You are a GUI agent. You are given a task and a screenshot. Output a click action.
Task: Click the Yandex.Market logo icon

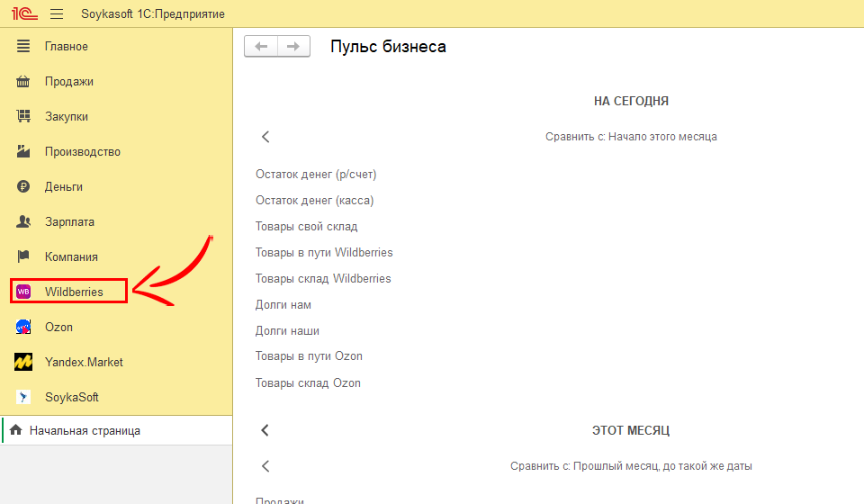[24, 362]
